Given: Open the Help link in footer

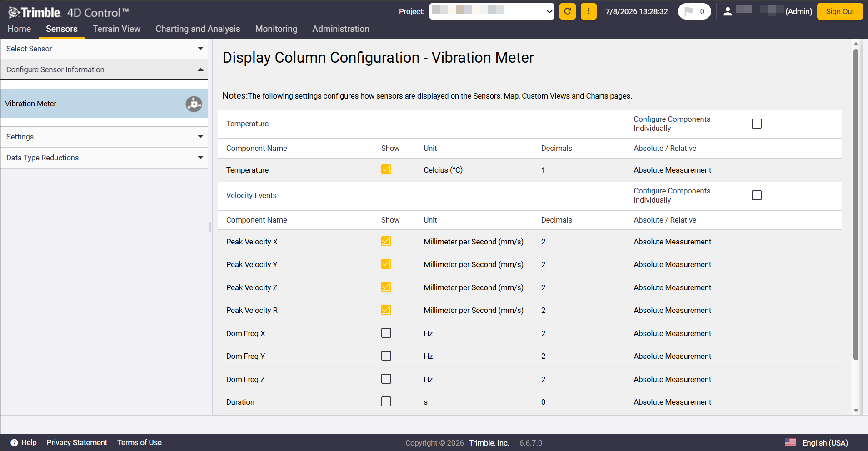Looking at the screenshot, I should (x=29, y=442).
